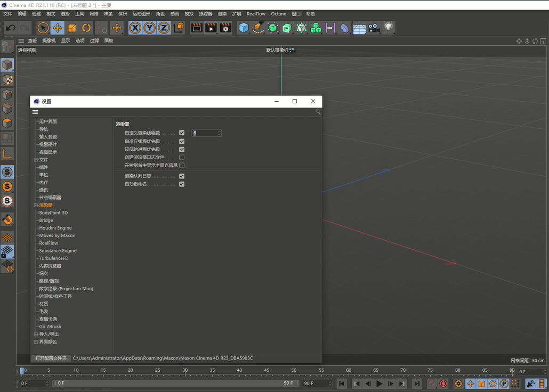The height and width of the screenshot is (392, 549).
Task: Toggle the Z axis lock
Action: point(164,28)
